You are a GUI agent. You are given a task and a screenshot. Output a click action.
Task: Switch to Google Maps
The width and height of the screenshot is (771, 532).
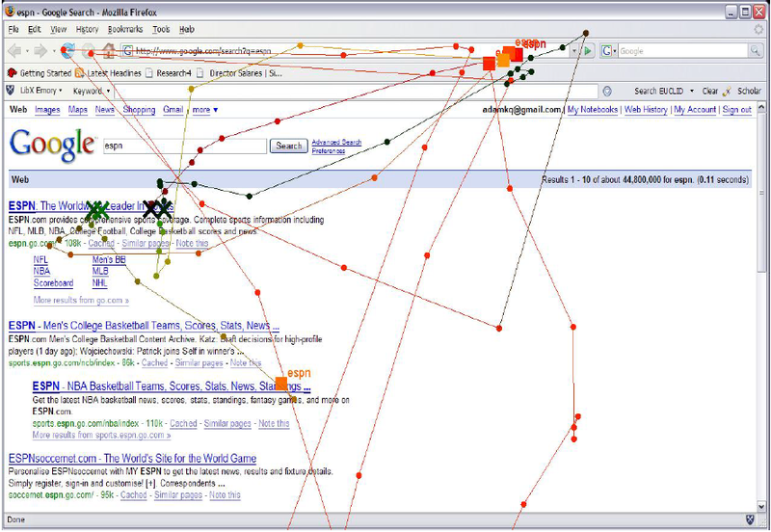click(x=78, y=110)
